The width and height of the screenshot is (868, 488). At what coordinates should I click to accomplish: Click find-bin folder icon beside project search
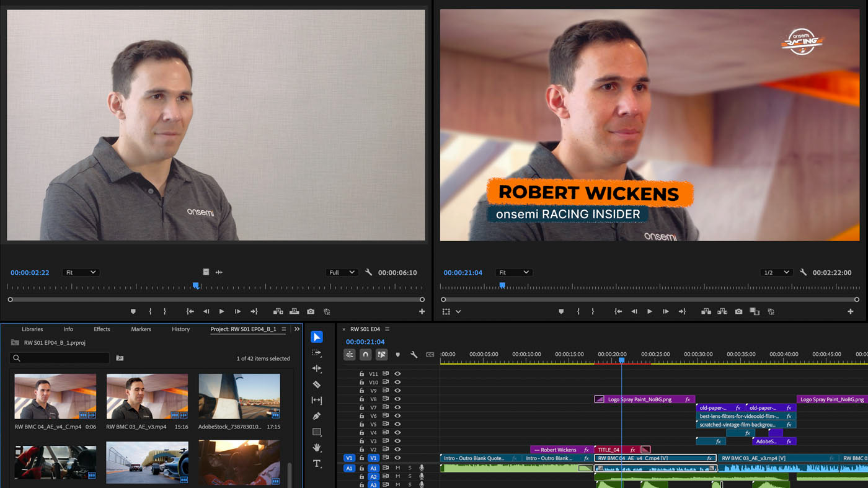pos(120,358)
